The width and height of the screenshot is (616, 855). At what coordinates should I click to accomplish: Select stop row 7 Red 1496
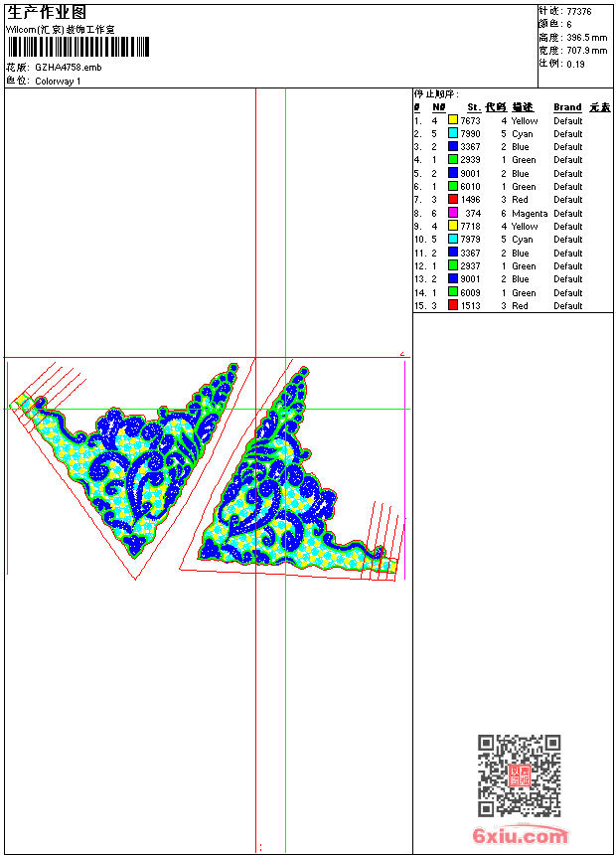tap(513, 200)
